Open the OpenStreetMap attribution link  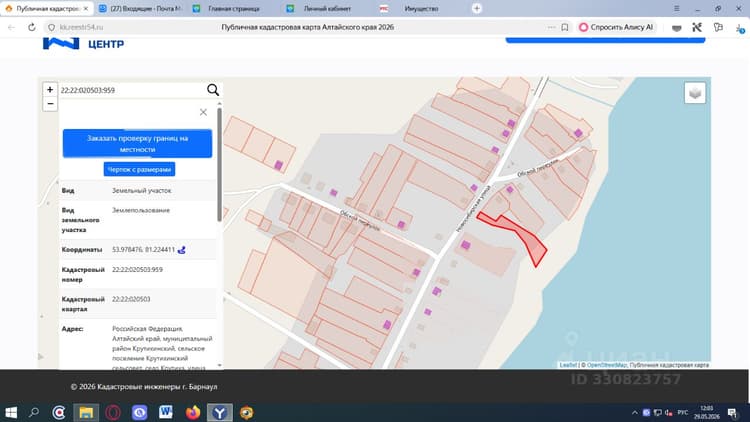pos(607,365)
